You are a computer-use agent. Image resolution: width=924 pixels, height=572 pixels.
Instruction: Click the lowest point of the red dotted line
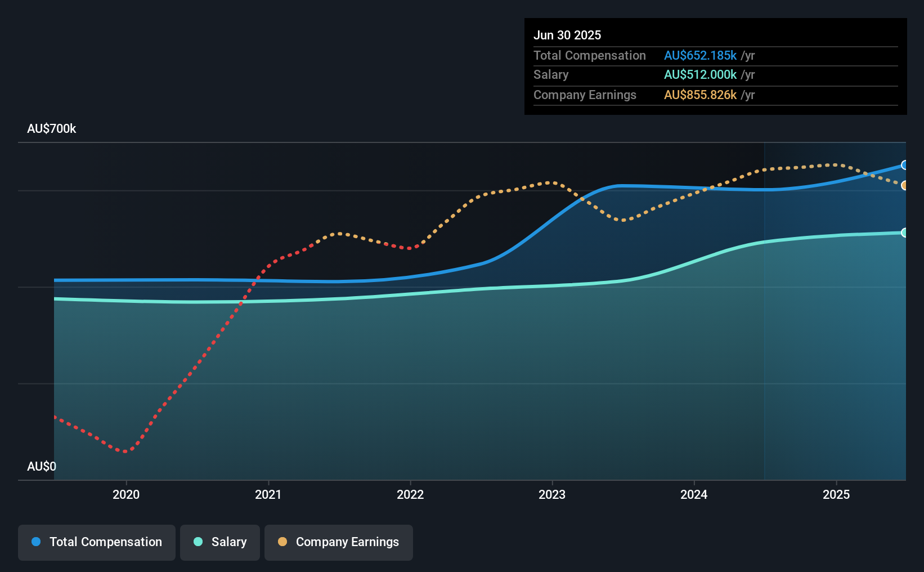click(x=125, y=452)
